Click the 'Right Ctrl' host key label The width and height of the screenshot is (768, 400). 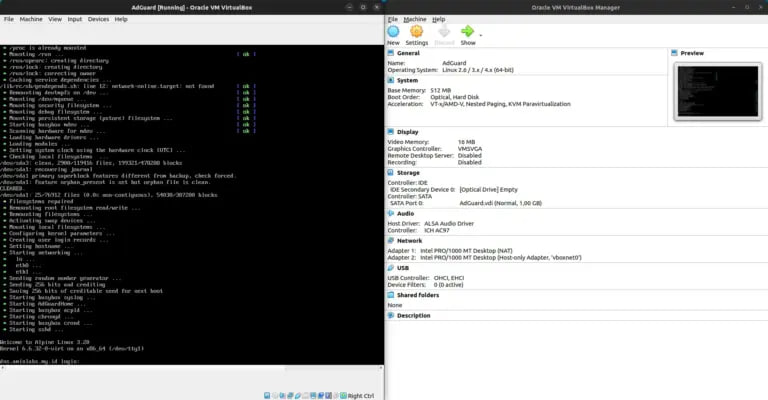click(360, 396)
